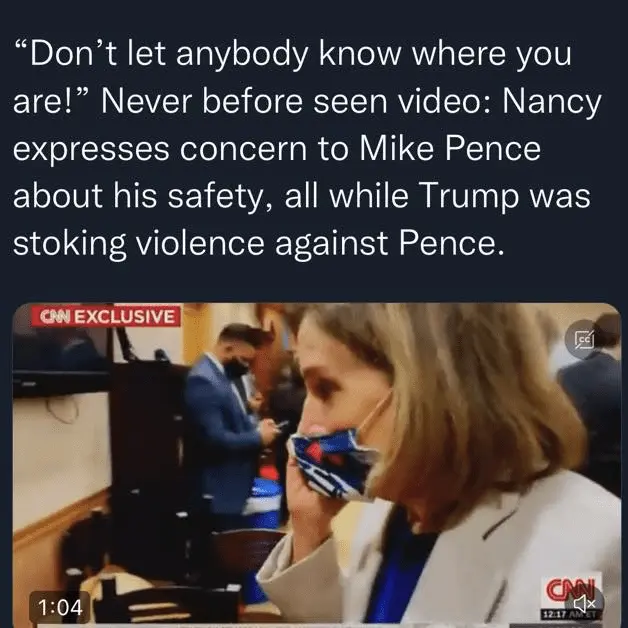Click "stoking violence against Pence" line

[x=258, y=243]
